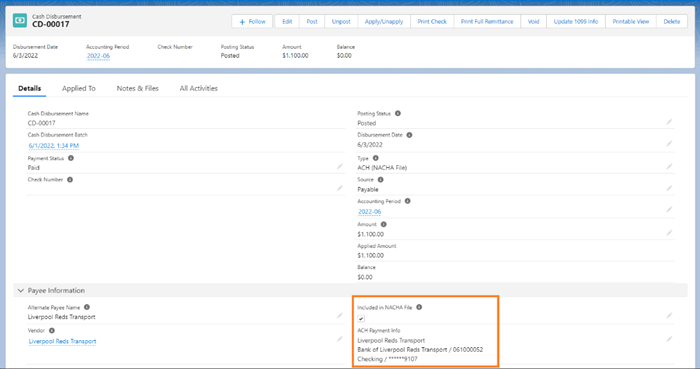
Task: Open the Applied To tab
Action: coord(79,88)
